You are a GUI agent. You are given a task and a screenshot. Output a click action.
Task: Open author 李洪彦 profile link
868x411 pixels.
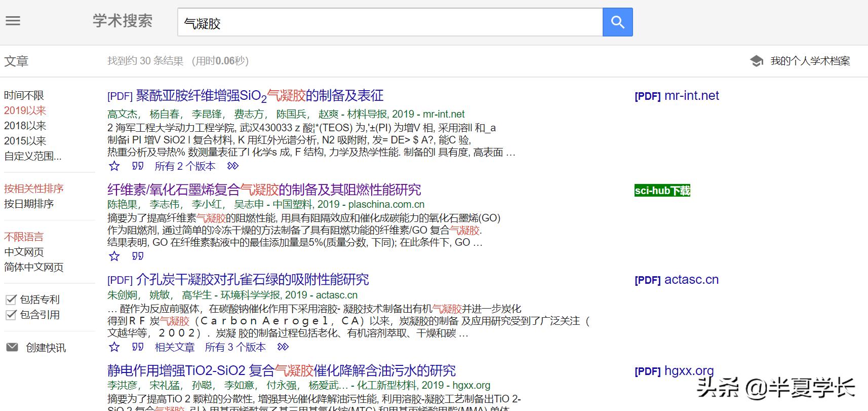tap(123, 385)
